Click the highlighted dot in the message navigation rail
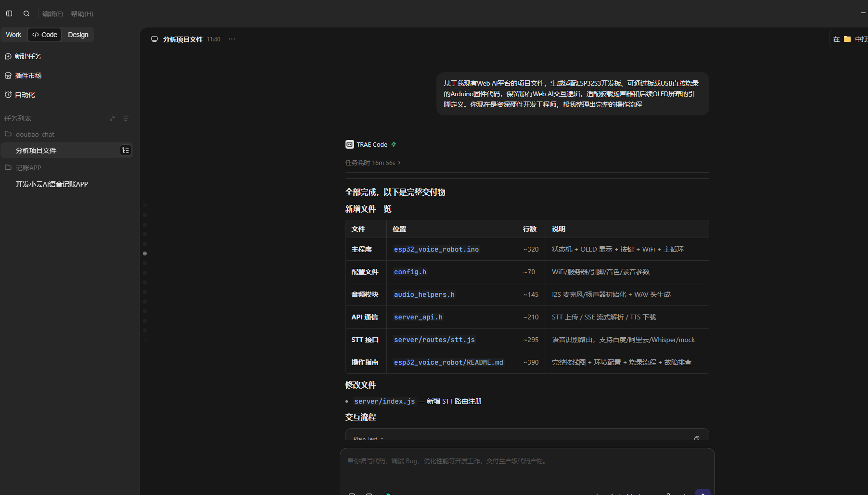The height and width of the screenshot is (495, 868). click(x=145, y=254)
